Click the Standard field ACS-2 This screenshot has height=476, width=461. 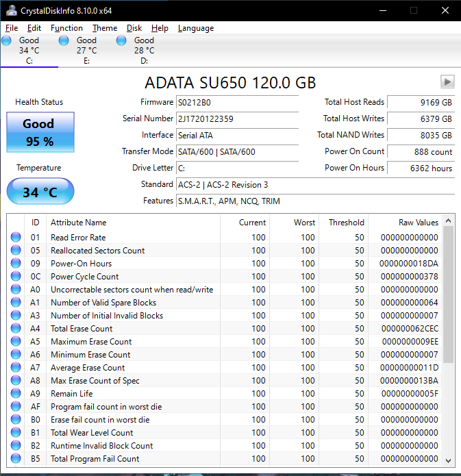(315, 184)
